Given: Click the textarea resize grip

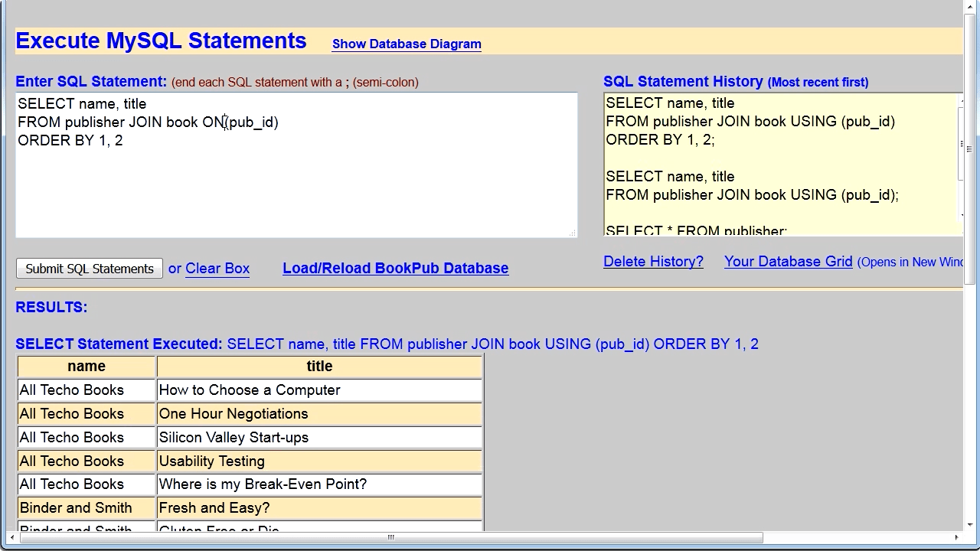Looking at the screenshot, I should point(573,232).
